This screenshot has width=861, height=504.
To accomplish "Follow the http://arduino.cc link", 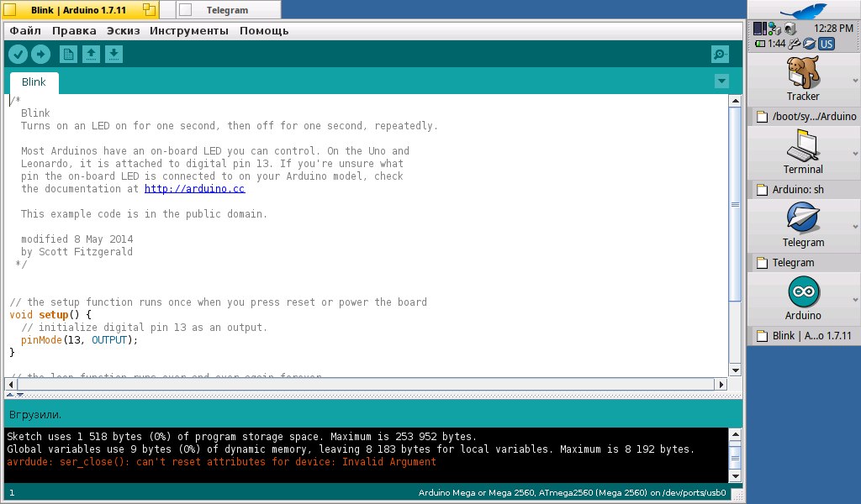I will (194, 189).
